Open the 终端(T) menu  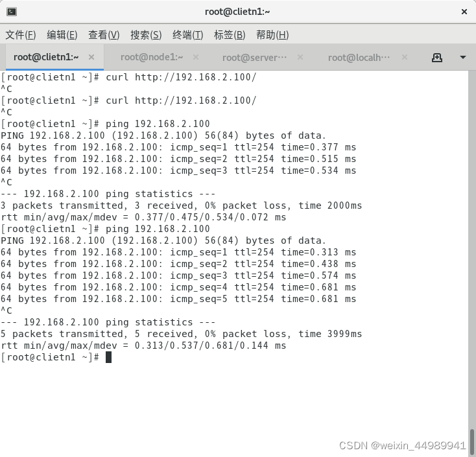[187, 35]
